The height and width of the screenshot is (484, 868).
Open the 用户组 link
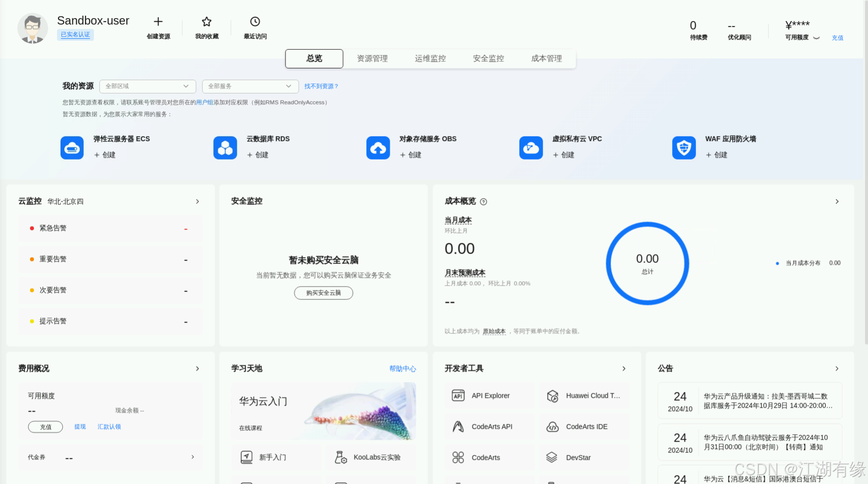205,102
